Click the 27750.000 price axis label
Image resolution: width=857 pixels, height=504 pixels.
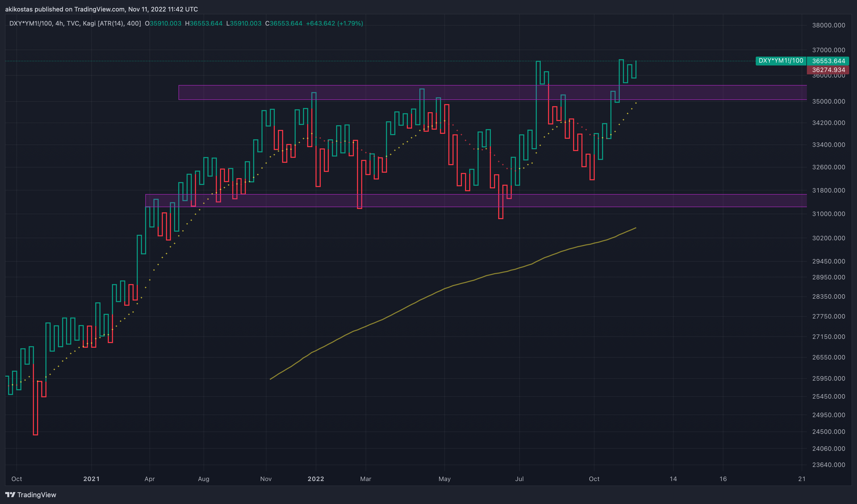[829, 316]
